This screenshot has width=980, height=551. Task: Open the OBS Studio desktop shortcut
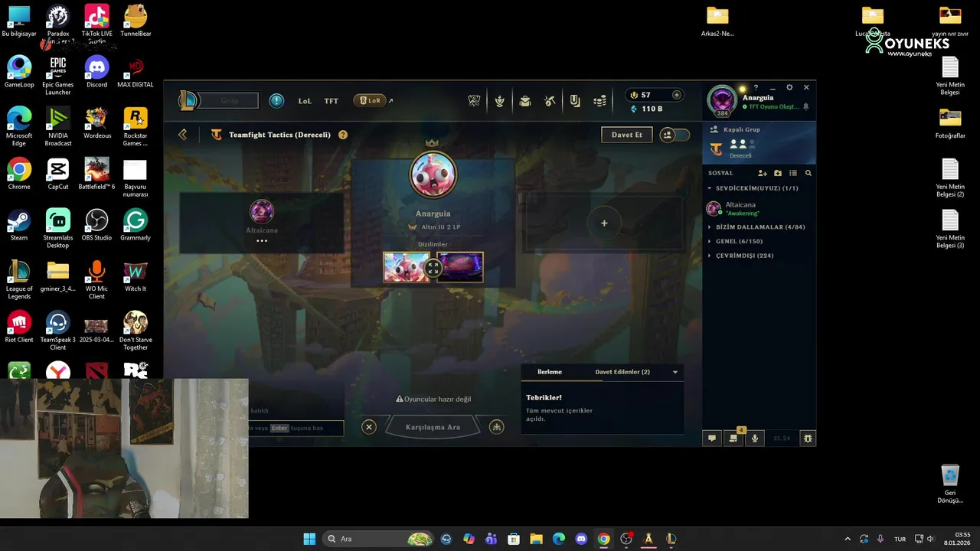click(x=96, y=225)
